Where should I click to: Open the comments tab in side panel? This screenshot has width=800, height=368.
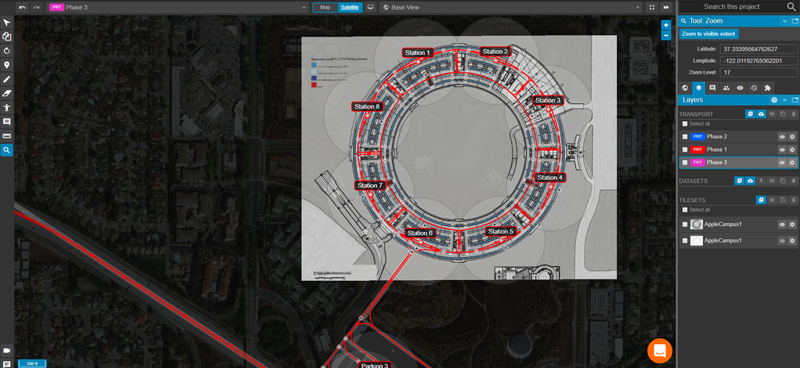click(712, 88)
